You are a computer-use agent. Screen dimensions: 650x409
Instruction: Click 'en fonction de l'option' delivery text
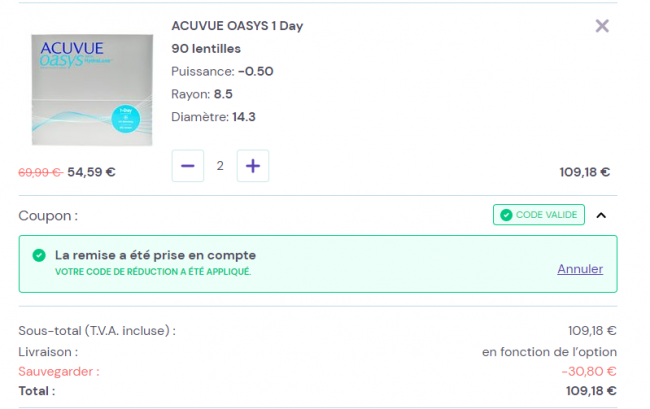pos(549,351)
